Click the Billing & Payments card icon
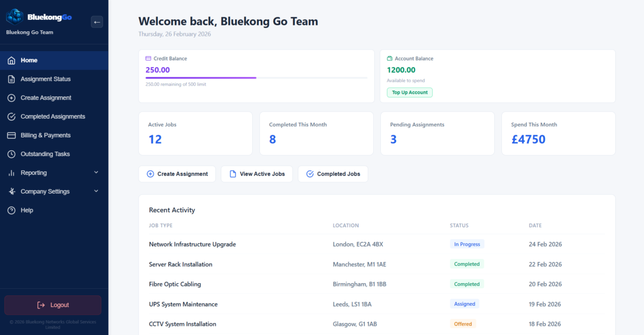 point(11,135)
